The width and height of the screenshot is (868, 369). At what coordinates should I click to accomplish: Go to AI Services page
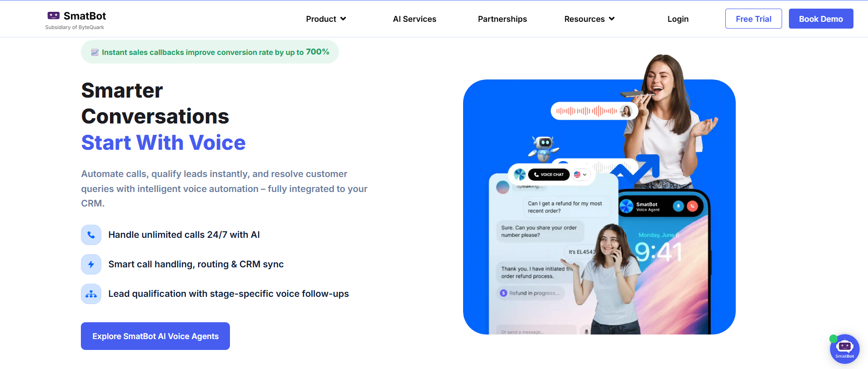[x=414, y=19]
